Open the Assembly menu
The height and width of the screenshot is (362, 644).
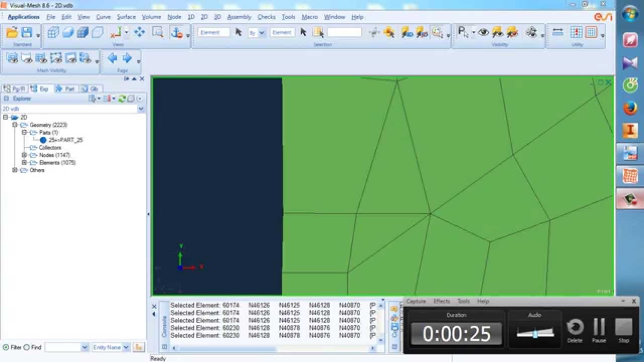[239, 17]
